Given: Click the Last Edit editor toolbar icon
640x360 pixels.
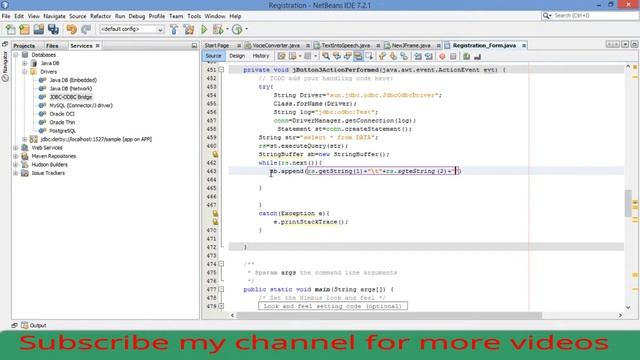Looking at the screenshot, I should coord(282,56).
